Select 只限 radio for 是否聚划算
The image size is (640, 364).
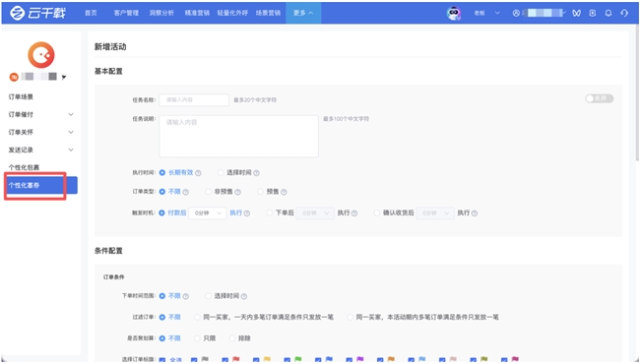click(197, 338)
